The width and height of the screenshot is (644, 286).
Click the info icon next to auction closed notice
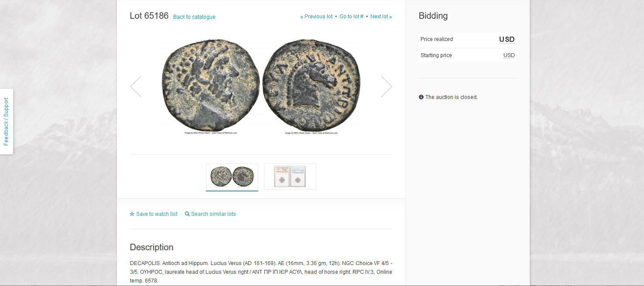(421, 97)
